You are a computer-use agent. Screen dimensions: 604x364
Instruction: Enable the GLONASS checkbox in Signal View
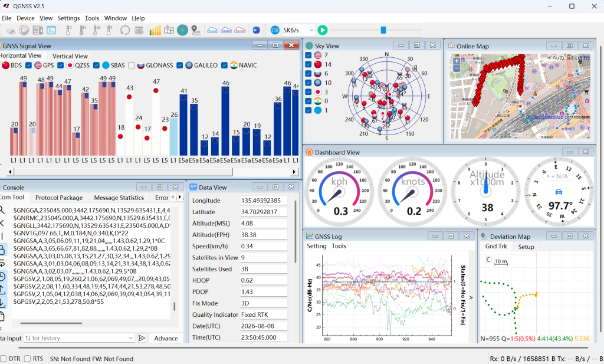[x=132, y=65]
